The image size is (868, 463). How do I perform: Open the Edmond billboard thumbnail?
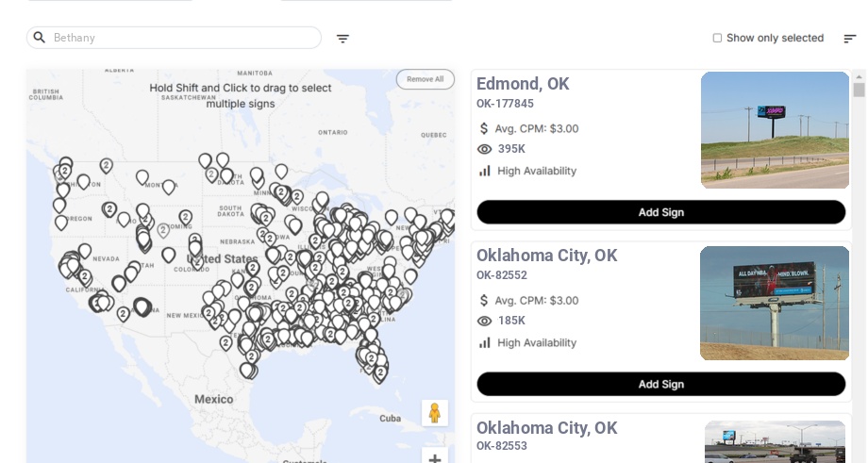775,130
